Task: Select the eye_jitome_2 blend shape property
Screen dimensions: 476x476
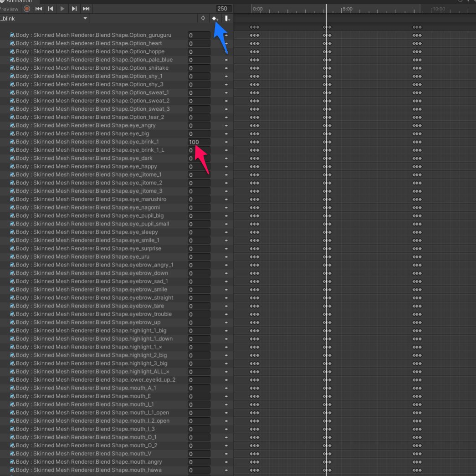Action: click(x=89, y=183)
